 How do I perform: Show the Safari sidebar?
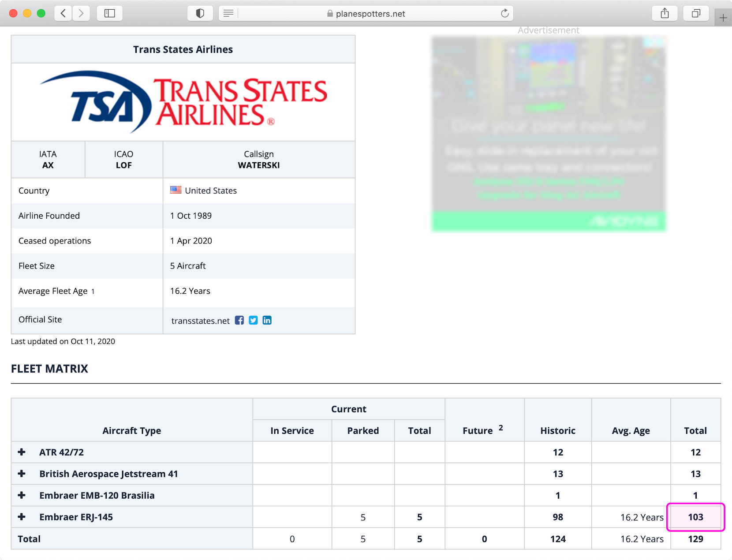point(109,13)
